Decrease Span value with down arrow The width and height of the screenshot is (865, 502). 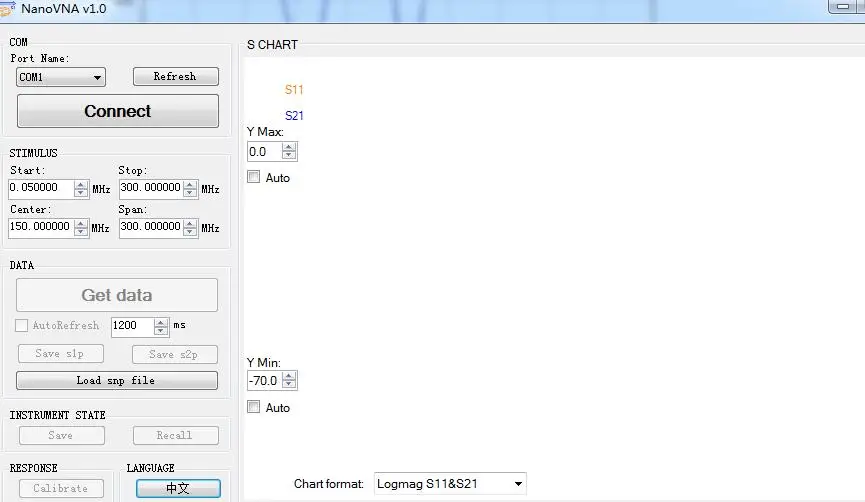(190, 232)
